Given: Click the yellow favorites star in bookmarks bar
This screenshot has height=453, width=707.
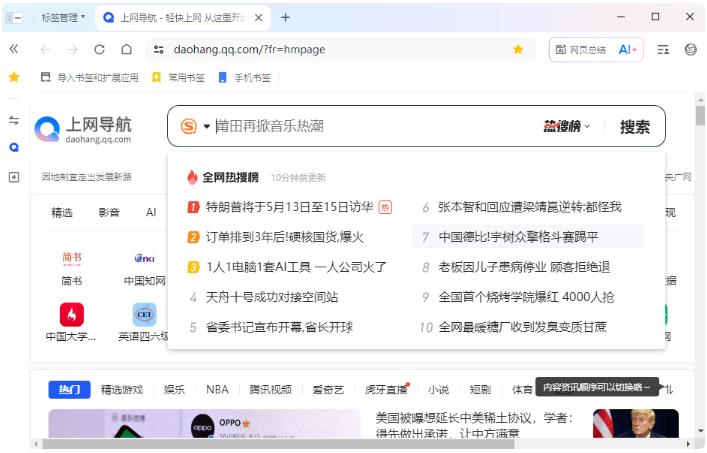Looking at the screenshot, I should coord(14,77).
